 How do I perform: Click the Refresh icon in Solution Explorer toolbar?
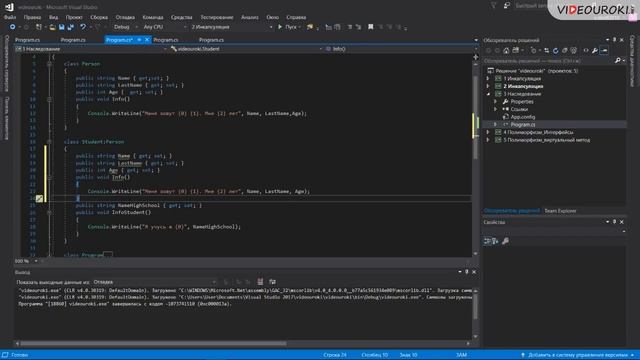click(x=556, y=51)
